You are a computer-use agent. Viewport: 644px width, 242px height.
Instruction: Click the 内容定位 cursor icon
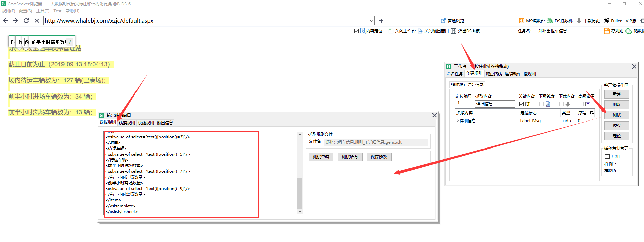coord(363,31)
